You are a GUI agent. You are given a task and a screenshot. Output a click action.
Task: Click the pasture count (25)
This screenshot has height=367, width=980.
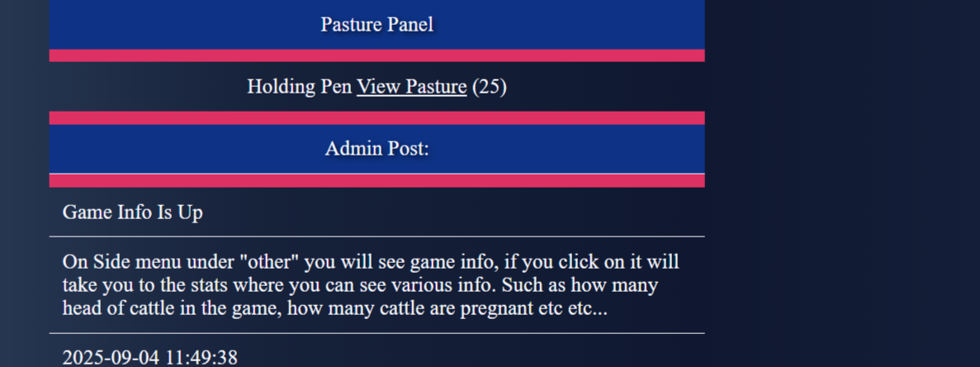[490, 87]
